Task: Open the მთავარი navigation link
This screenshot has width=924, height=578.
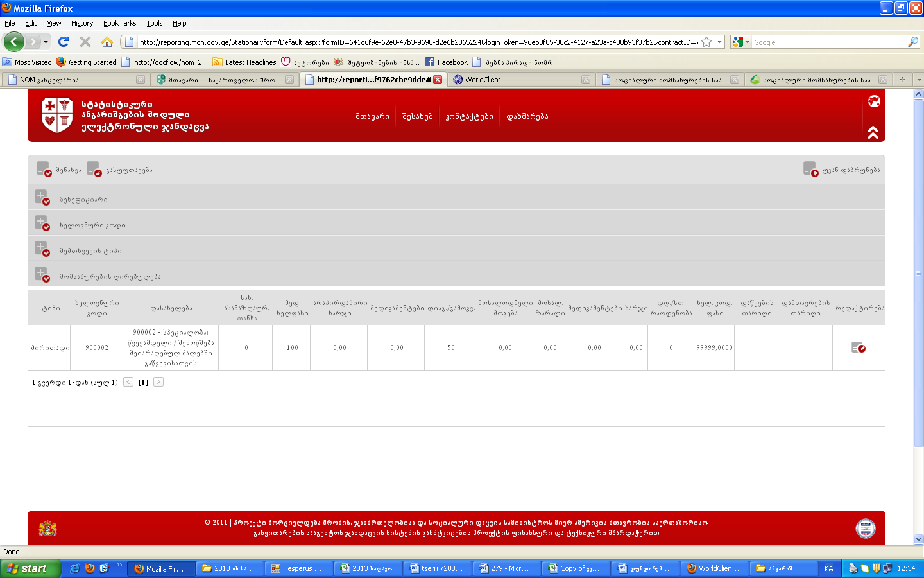Action: pyautogui.click(x=372, y=116)
